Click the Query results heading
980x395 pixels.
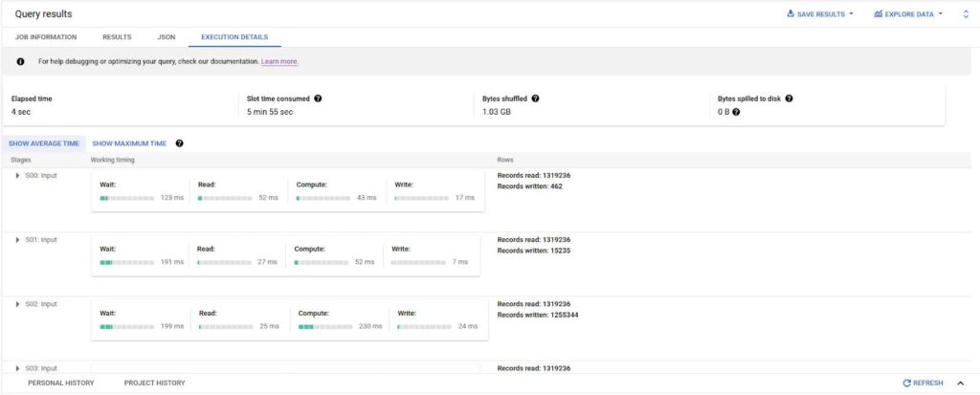(x=43, y=13)
